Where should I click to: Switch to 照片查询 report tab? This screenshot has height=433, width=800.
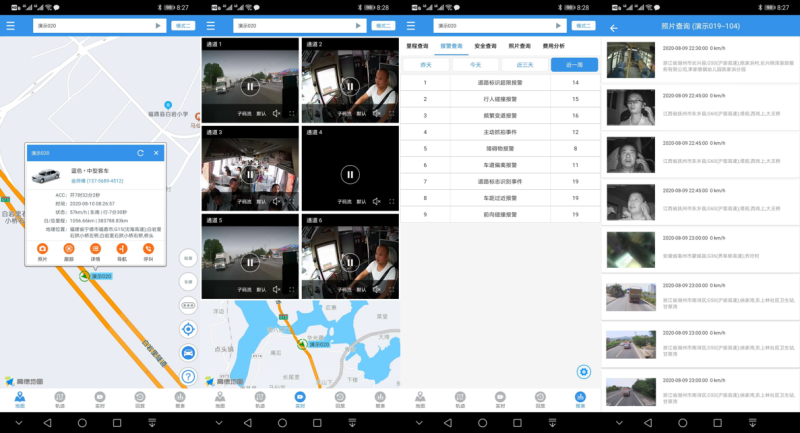coord(519,46)
